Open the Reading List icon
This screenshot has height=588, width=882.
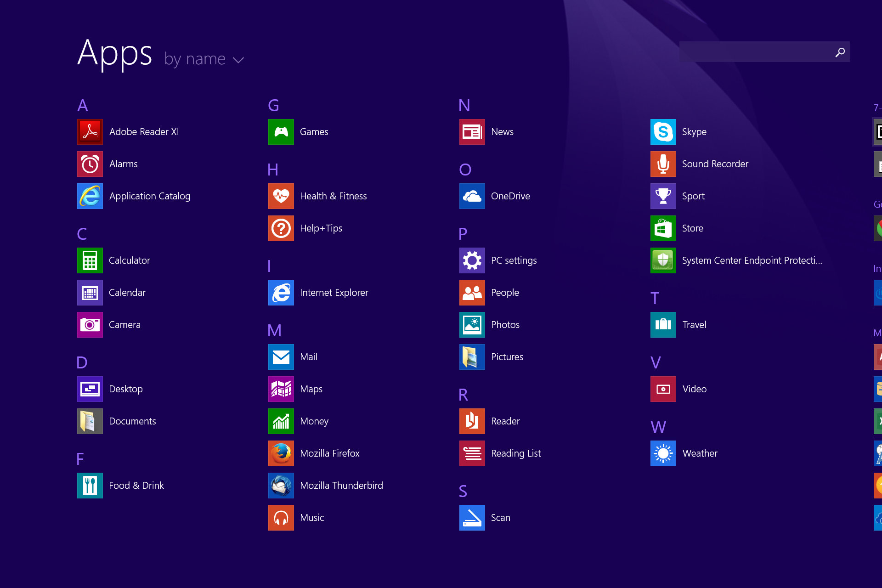point(472,453)
